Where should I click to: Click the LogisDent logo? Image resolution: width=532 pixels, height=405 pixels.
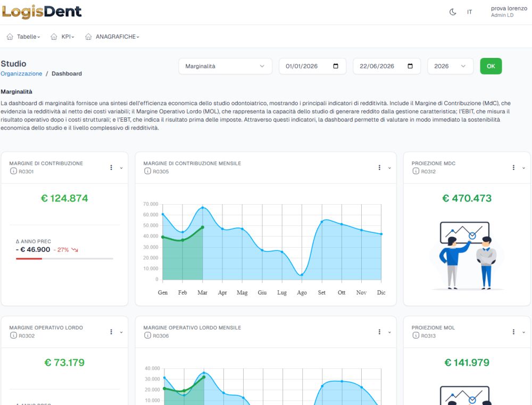click(41, 12)
